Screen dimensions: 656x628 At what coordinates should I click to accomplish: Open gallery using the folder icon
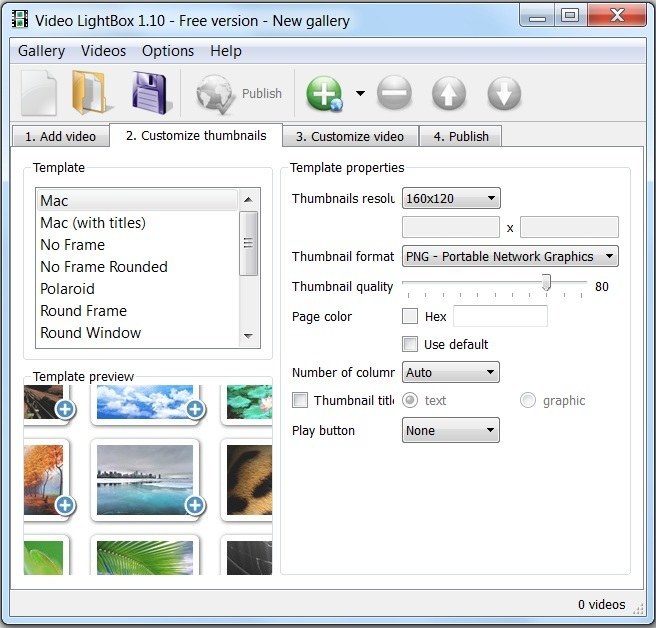coord(91,92)
